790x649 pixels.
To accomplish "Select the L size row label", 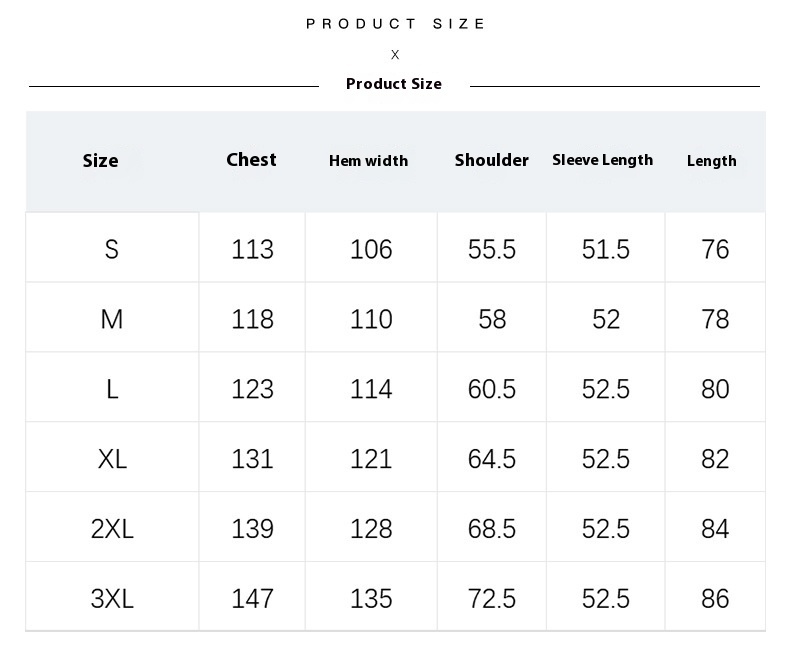I will (x=112, y=389).
